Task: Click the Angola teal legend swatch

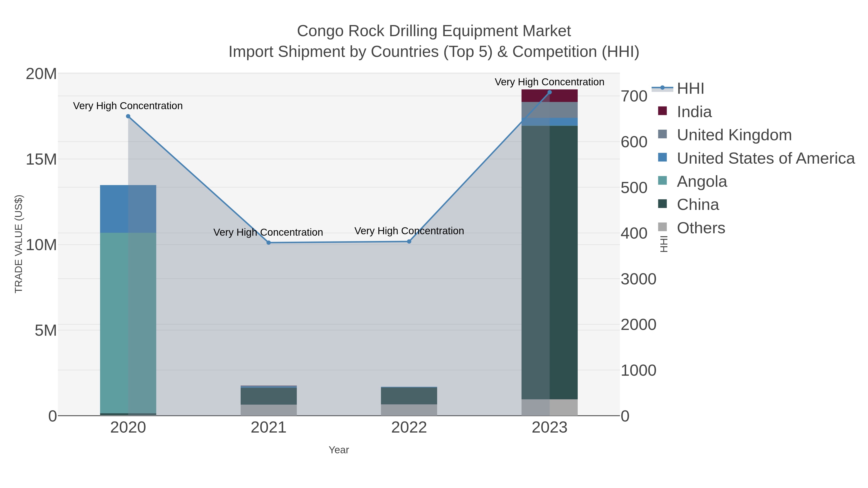Action: [x=663, y=180]
